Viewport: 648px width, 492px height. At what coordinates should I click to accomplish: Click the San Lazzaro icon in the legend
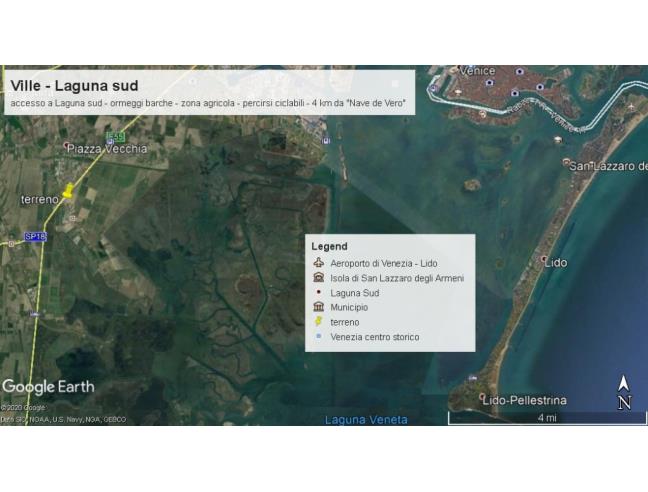tap(318, 278)
